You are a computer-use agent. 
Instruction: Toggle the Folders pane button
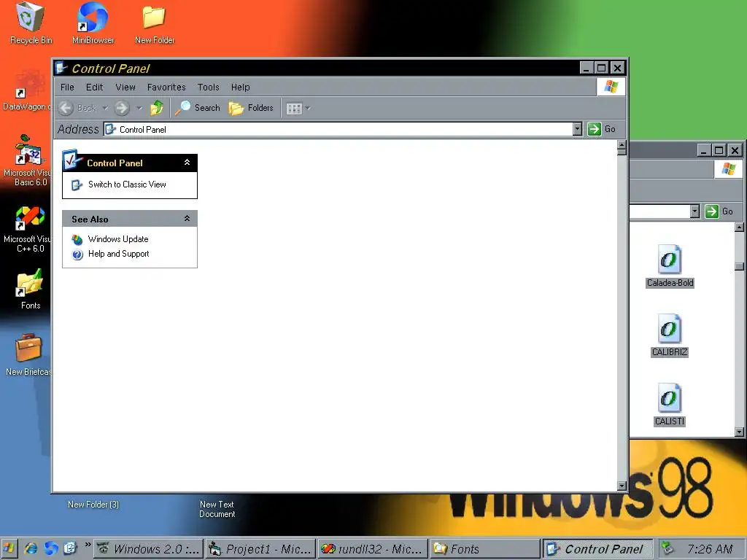click(251, 108)
